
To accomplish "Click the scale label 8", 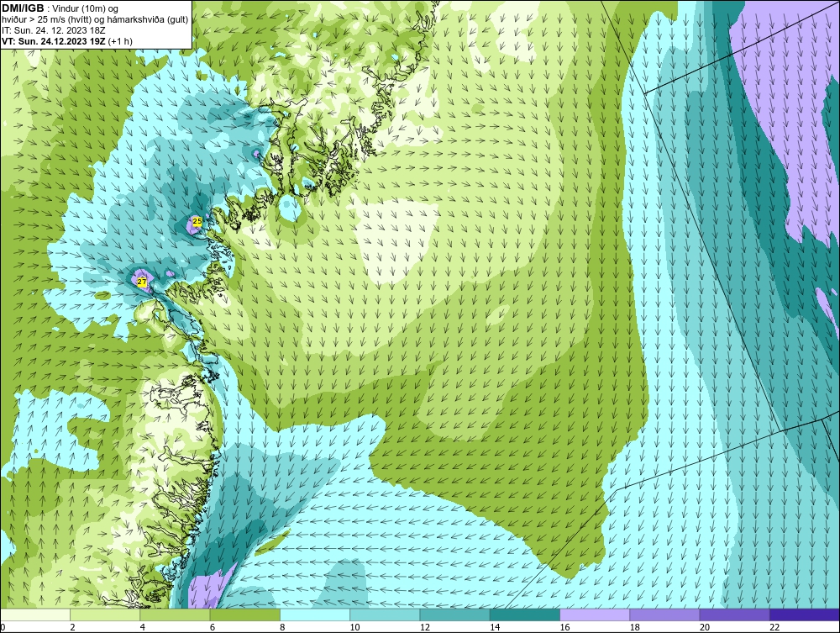I will click(282, 628).
